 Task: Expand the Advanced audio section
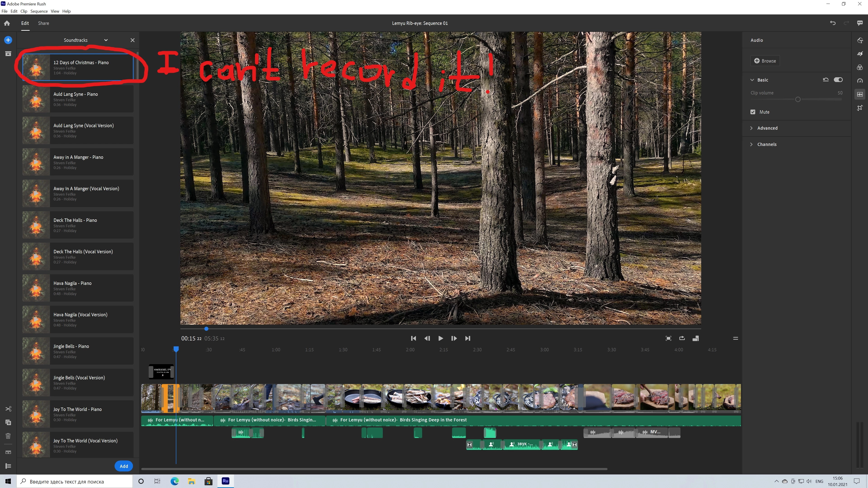[767, 128]
